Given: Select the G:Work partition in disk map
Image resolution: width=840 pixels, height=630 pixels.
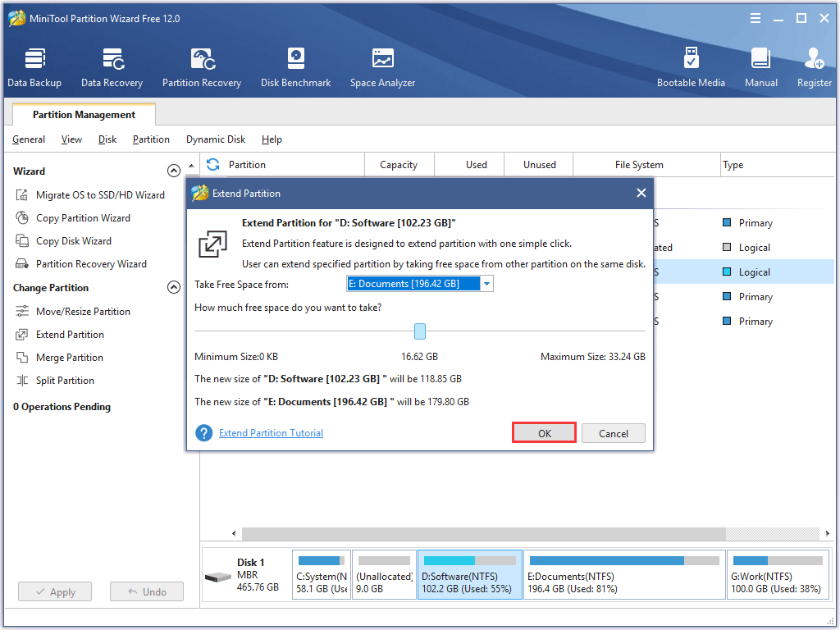Looking at the screenshot, I should pyautogui.click(x=776, y=574).
